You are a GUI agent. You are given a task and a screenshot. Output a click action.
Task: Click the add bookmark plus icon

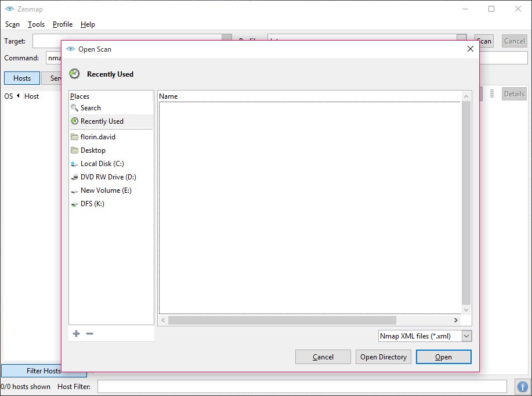pos(77,333)
